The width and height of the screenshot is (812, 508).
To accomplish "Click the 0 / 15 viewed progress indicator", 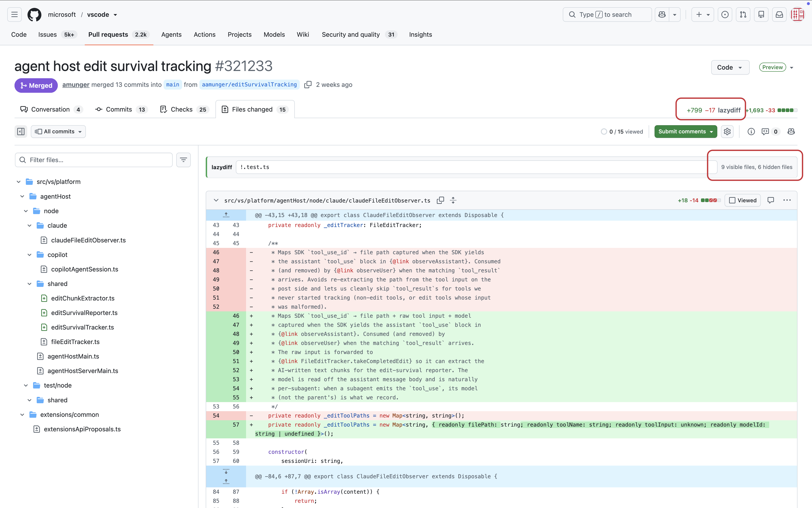I will pyautogui.click(x=622, y=131).
